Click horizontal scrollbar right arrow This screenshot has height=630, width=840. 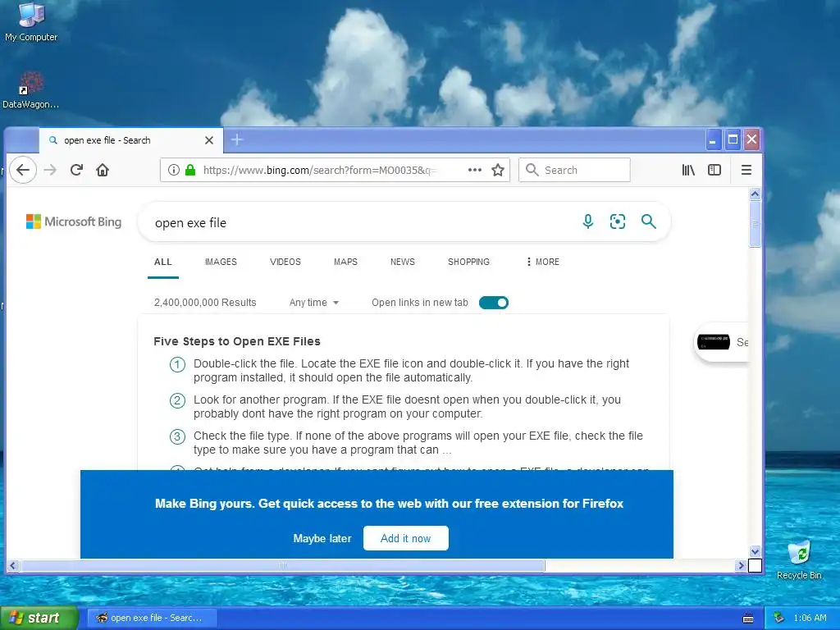(741, 566)
